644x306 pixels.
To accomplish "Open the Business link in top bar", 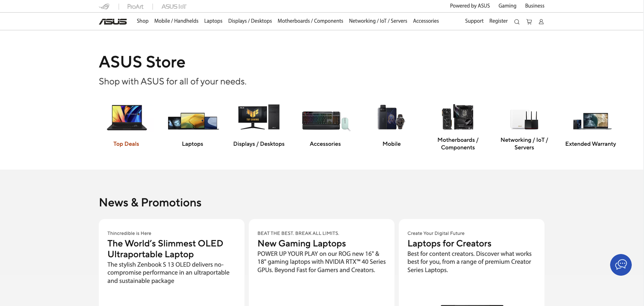I will (535, 6).
